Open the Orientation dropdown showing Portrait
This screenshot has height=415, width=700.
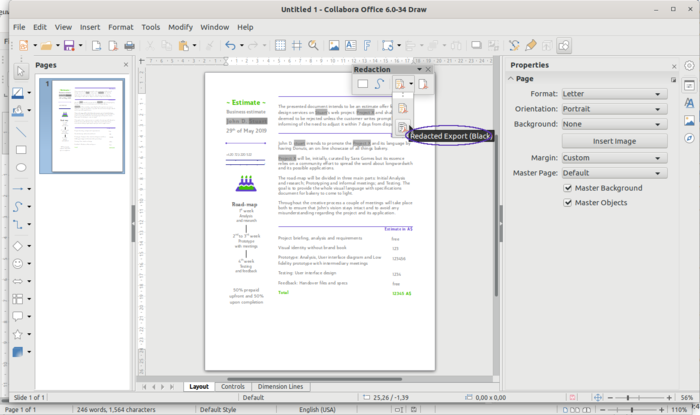click(x=614, y=109)
